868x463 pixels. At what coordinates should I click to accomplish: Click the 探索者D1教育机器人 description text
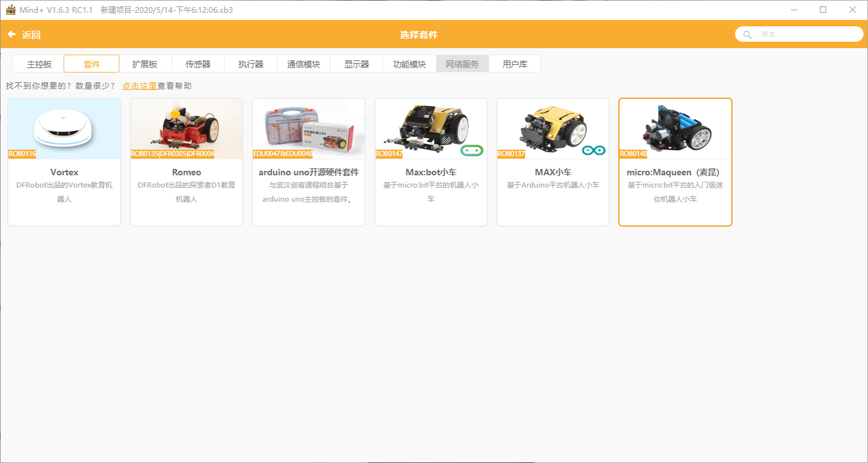187,192
